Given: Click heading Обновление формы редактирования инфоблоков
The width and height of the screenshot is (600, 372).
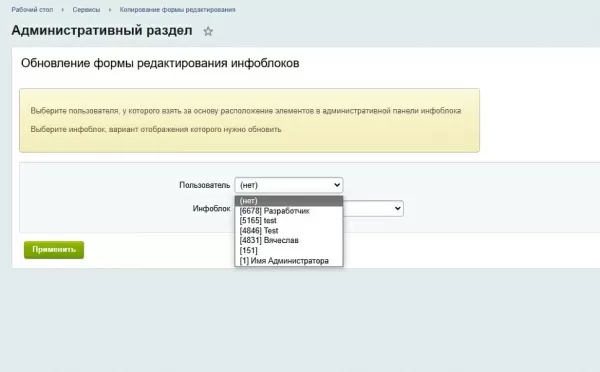Looking at the screenshot, I should pos(160,63).
